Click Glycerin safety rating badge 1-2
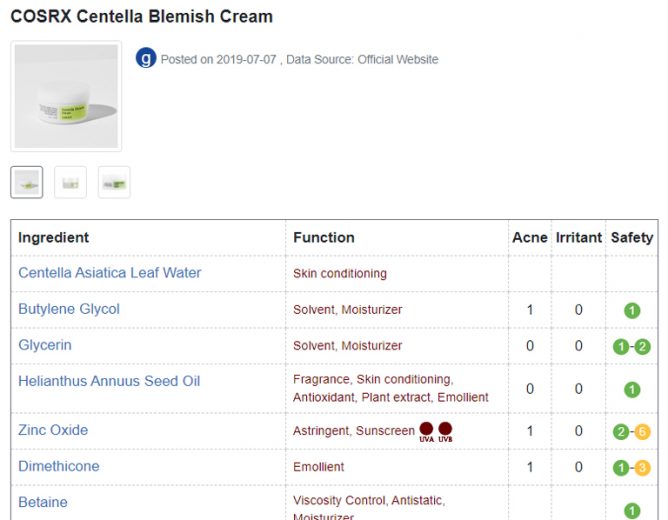This screenshot has width=668, height=520. coord(632,347)
